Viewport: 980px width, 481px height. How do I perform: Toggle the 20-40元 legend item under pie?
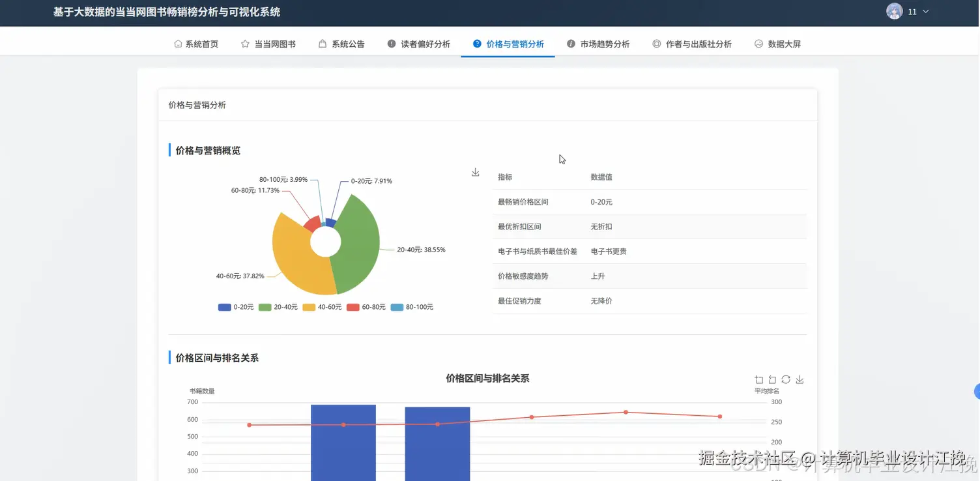pyautogui.click(x=278, y=307)
